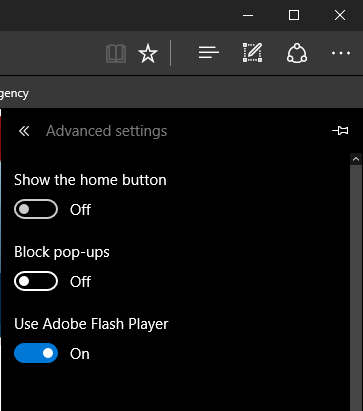Click the Share icon in toolbar
The image size is (363, 411).
pos(297,53)
